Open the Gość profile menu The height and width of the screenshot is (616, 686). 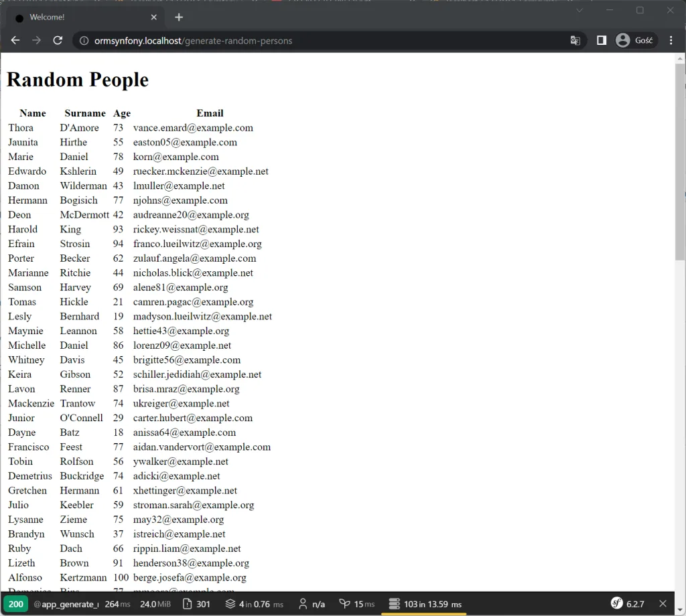tap(635, 41)
